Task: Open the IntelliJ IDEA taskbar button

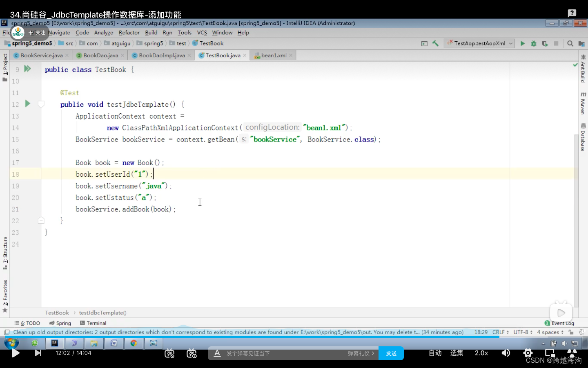Action: tap(55, 343)
